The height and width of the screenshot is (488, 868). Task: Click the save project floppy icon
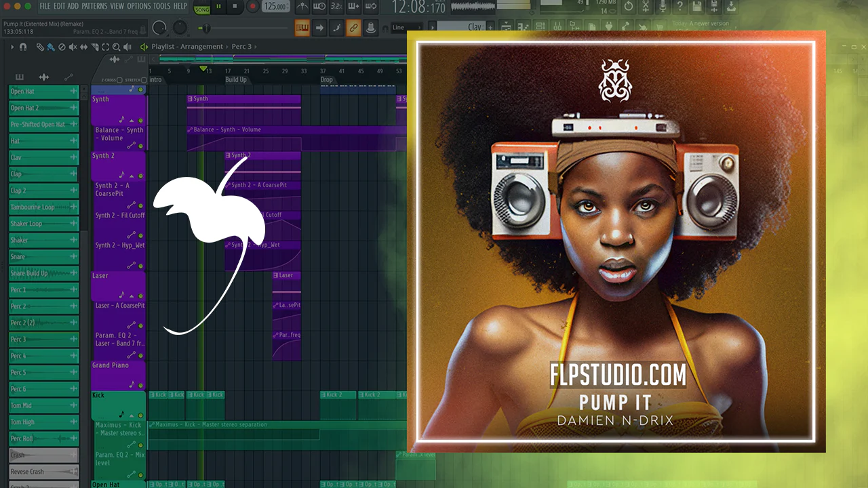(x=697, y=7)
